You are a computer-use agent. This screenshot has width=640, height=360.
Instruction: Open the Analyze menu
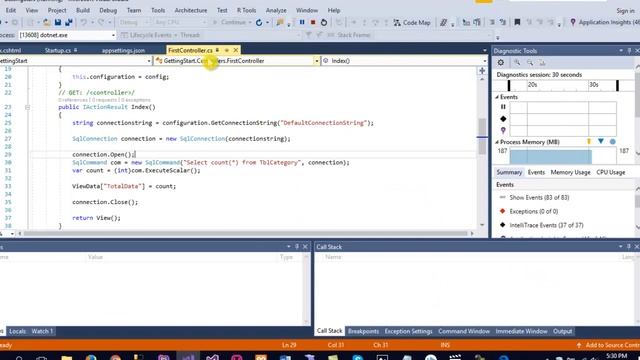click(x=276, y=10)
